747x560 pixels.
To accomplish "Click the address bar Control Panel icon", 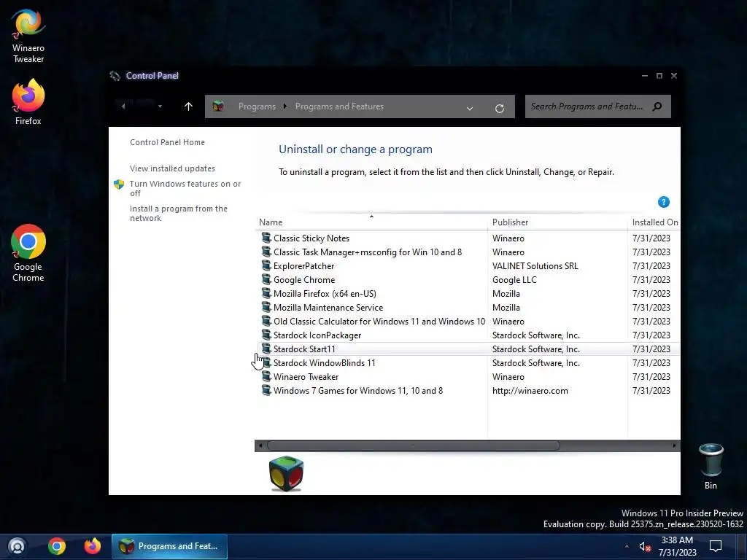I will 219,106.
